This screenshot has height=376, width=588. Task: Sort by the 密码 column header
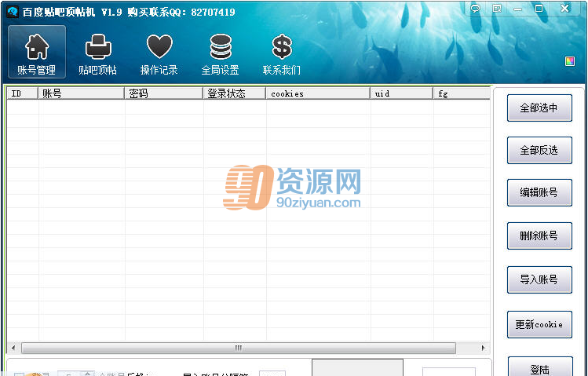click(x=163, y=93)
